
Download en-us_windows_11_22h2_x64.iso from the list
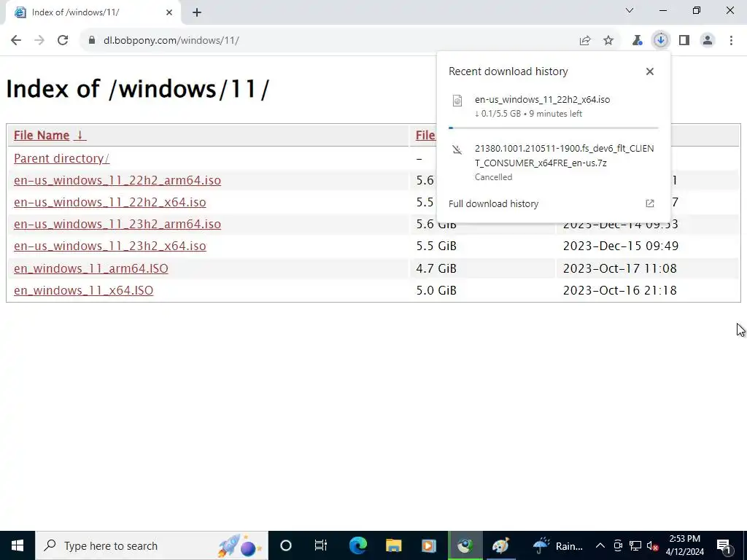(x=109, y=203)
